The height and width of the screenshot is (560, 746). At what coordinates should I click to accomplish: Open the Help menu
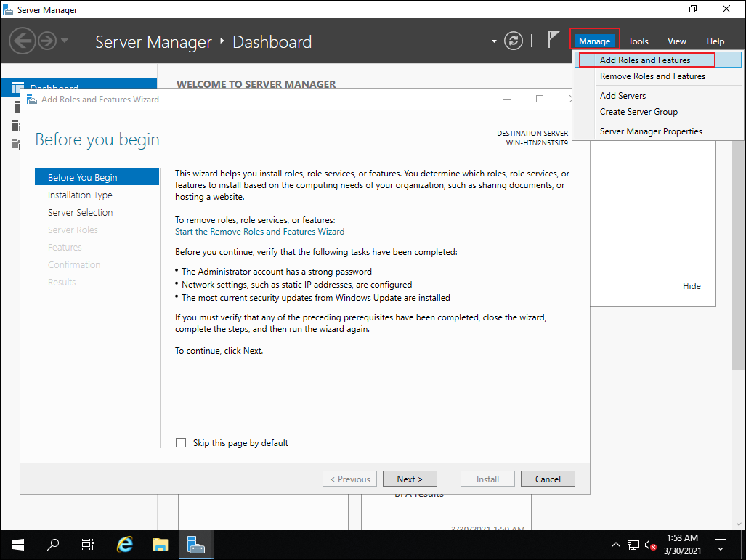tap(715, 41)
